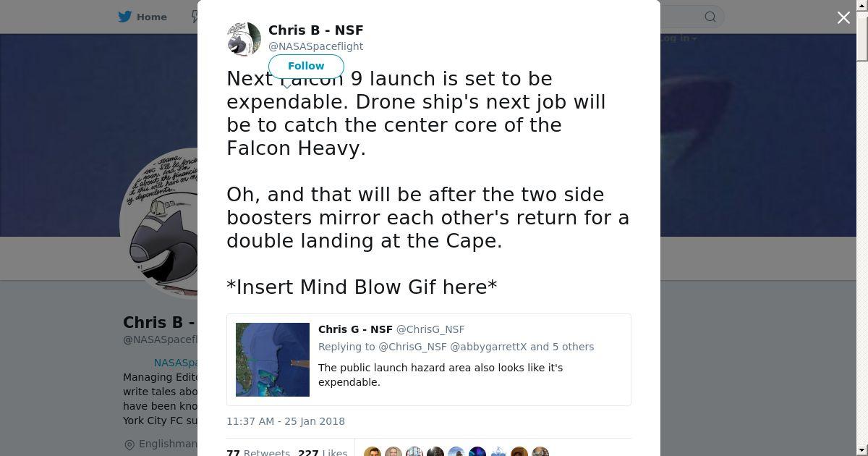This screenshot has width=868, height=456.
Task: Open Chris G - NSF quoted tweet author
Action: click(355, 329)
